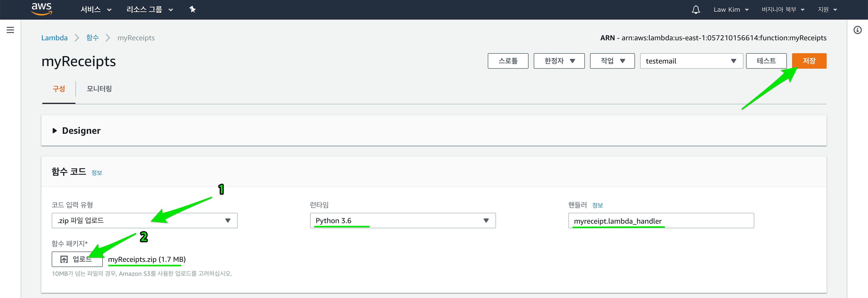Screen dimensions: 868x298
Task: Open the hamburger sidebar menu
Action: (x=10, y=30)
